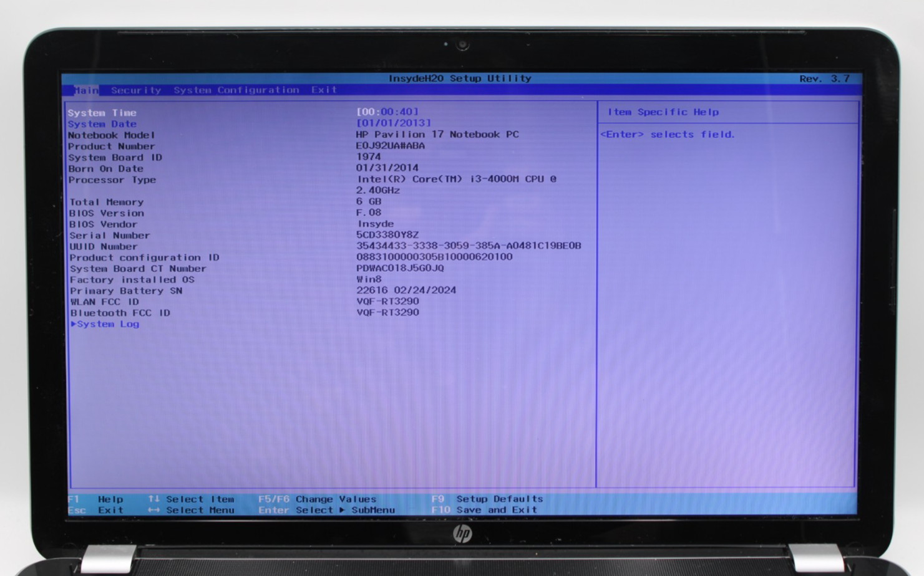
Task: Click the Select Menu arrows hint
Action: pyautogui.click(x=191, y=511)
